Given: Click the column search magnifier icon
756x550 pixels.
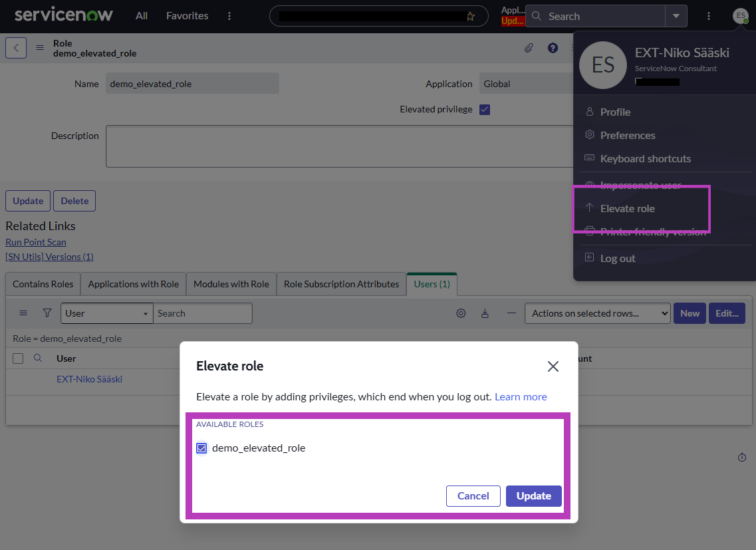Looking at the screenshot, I should pos(38,358).
